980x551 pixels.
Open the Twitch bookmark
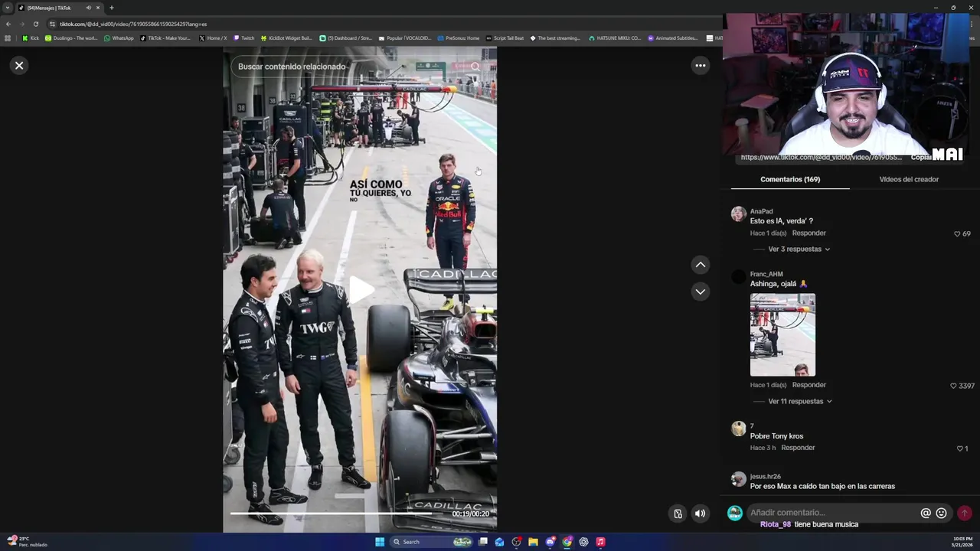[244, 38]
